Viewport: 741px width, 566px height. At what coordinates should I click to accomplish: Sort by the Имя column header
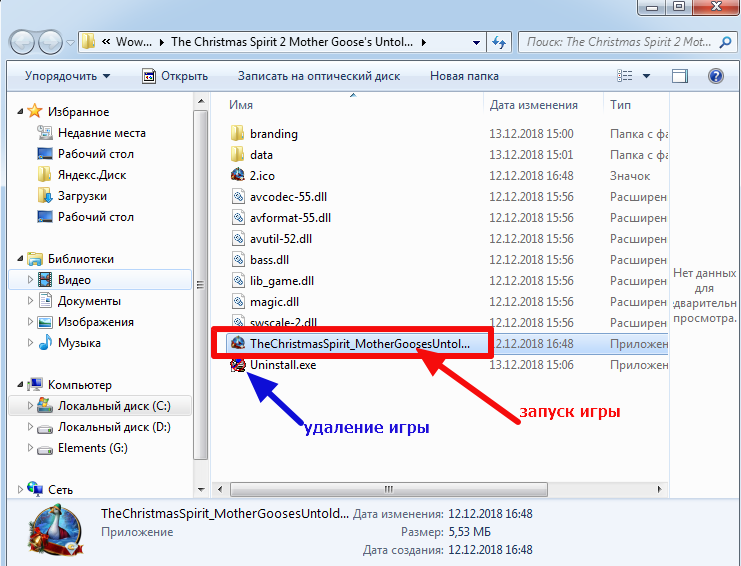[x=241, y=105]
